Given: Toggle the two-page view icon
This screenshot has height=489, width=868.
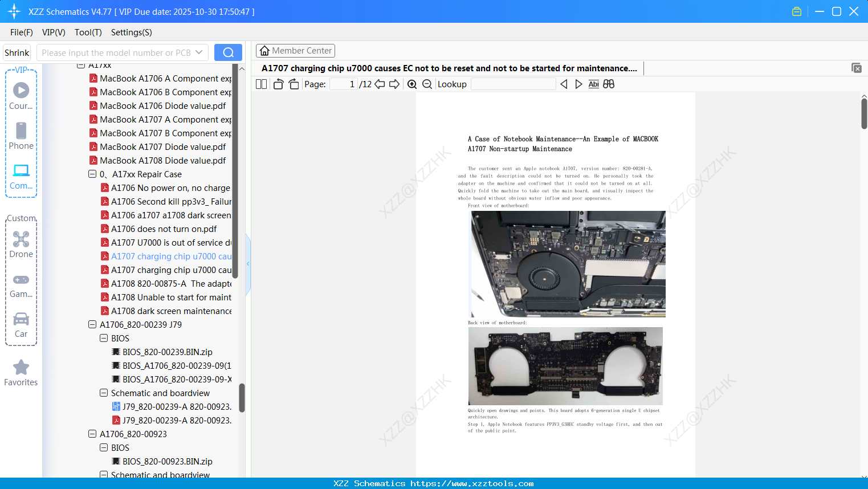Looking at the screenshot, I should (x=261, y=84).
